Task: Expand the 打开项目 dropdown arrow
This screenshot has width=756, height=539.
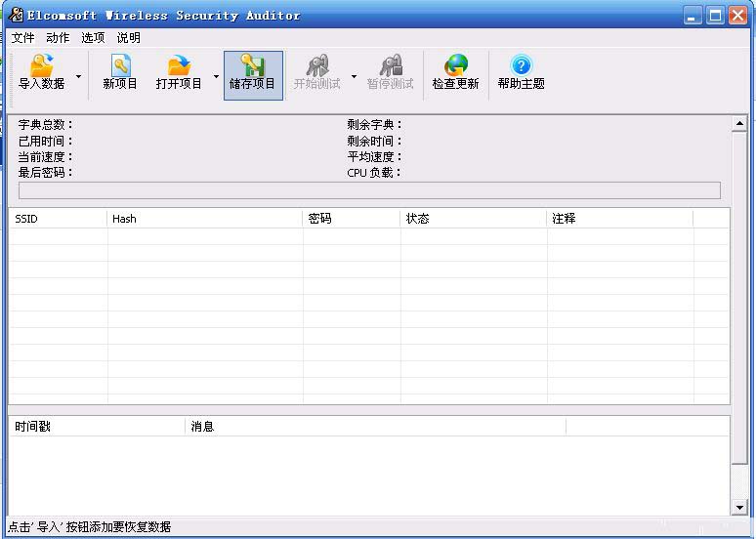Action: 216,75
